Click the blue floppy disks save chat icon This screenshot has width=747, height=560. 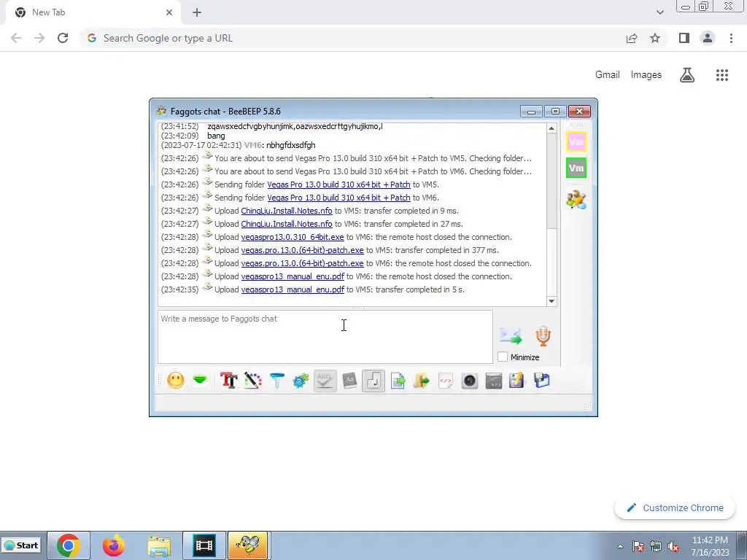pos(542,381)
